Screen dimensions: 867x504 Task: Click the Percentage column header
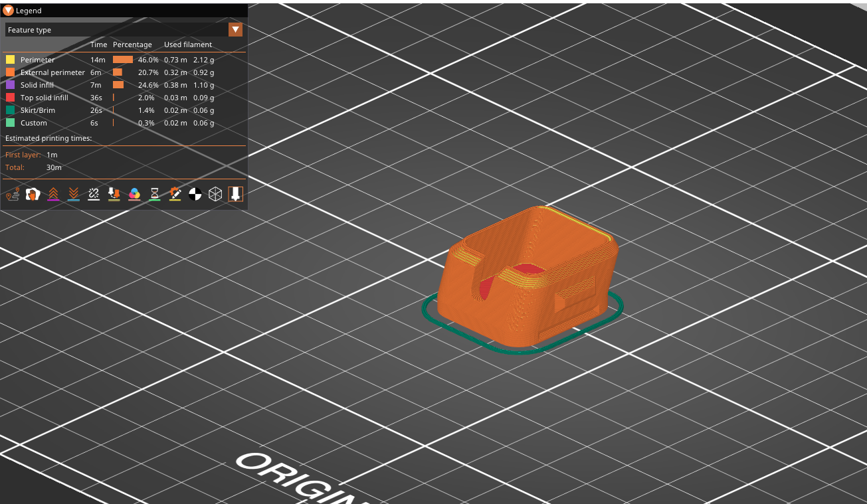click(x=132, y=44)
